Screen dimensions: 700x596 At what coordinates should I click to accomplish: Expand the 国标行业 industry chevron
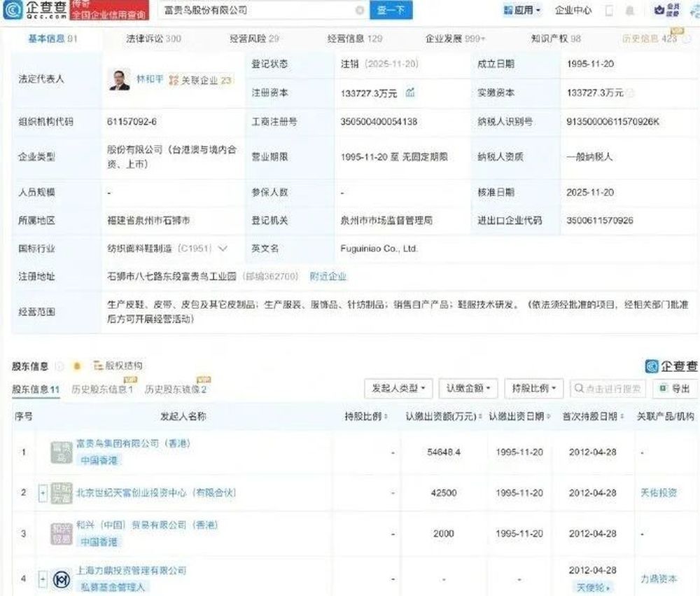(x=223, y=248)
